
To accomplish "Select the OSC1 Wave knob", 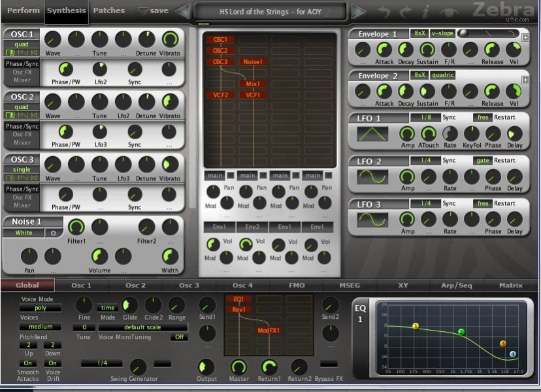I will 53,39.
